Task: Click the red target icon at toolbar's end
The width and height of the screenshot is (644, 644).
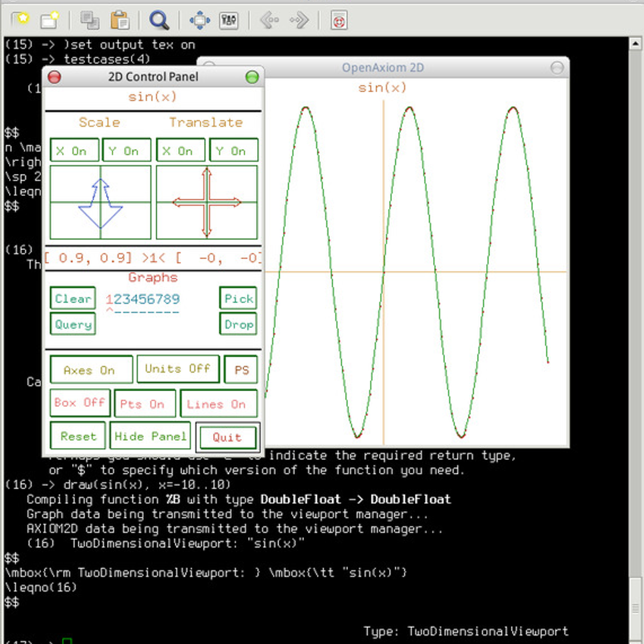Action: tap(339, 20)
